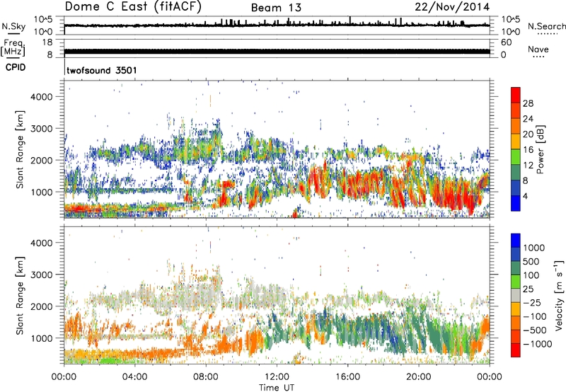Click the '20:00' time tick label
Image resolution: width=566 pixels, height=392 pixels.
[x=419, y=377]
